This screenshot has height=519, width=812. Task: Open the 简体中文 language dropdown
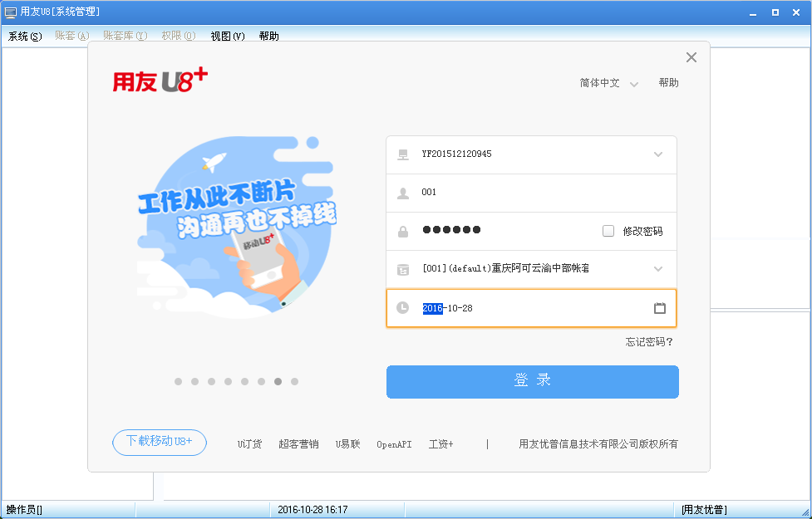(608, 83)
